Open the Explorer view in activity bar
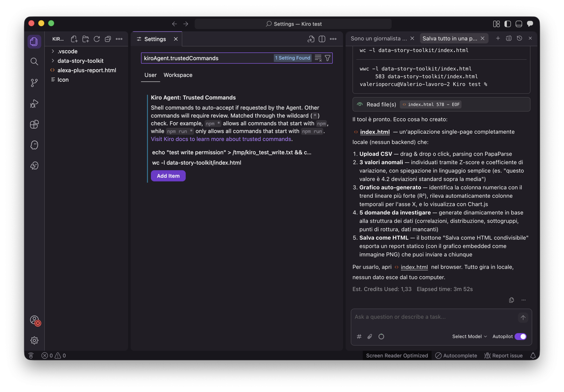 click(x=34, y=41)
